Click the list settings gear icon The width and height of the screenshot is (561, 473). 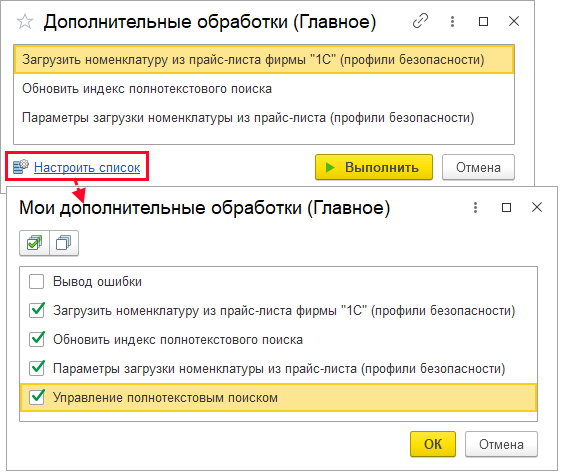tap(21, 167)
